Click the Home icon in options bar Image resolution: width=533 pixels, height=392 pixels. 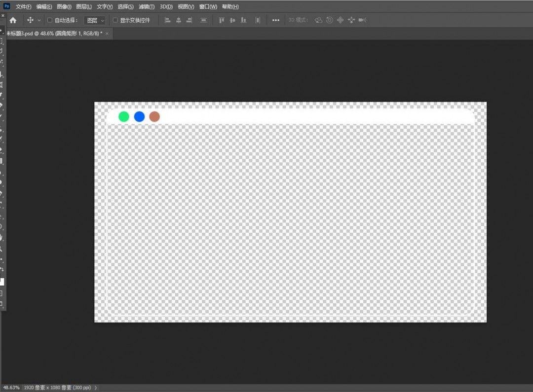click(13, 20)
